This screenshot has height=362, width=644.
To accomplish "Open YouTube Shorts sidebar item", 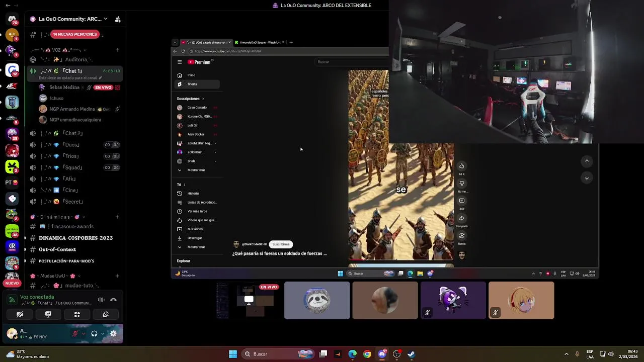I will click(x=196, y=84).
